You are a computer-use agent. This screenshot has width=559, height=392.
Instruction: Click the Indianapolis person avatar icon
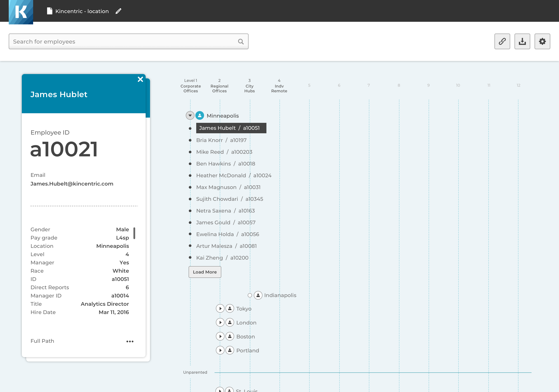click(x=258, y=295)
